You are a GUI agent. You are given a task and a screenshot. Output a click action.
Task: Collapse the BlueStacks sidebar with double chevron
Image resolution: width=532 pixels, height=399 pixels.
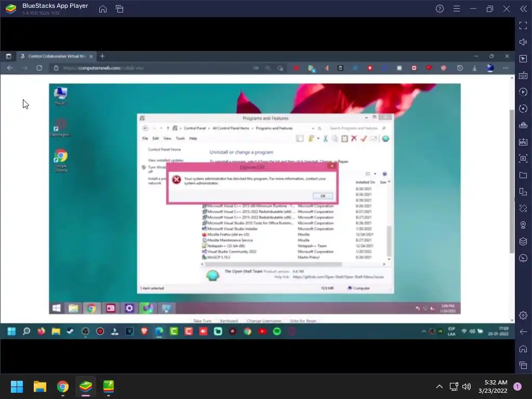click(x=523, y=9)
